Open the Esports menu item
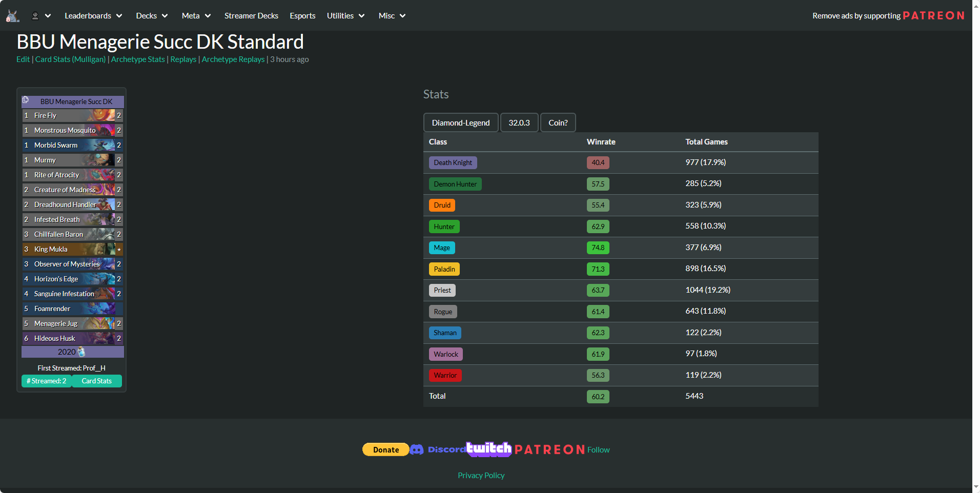This screenshot has width=980, height=493. coord(302,16)
